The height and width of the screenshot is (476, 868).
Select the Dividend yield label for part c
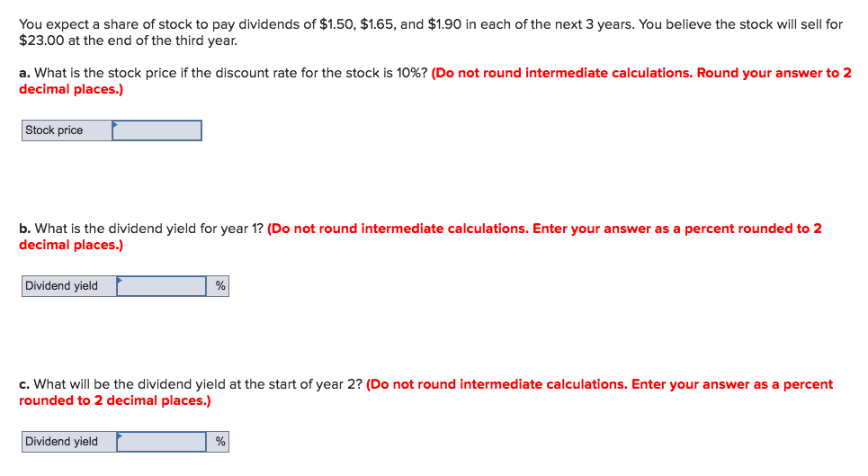[69, 442]
